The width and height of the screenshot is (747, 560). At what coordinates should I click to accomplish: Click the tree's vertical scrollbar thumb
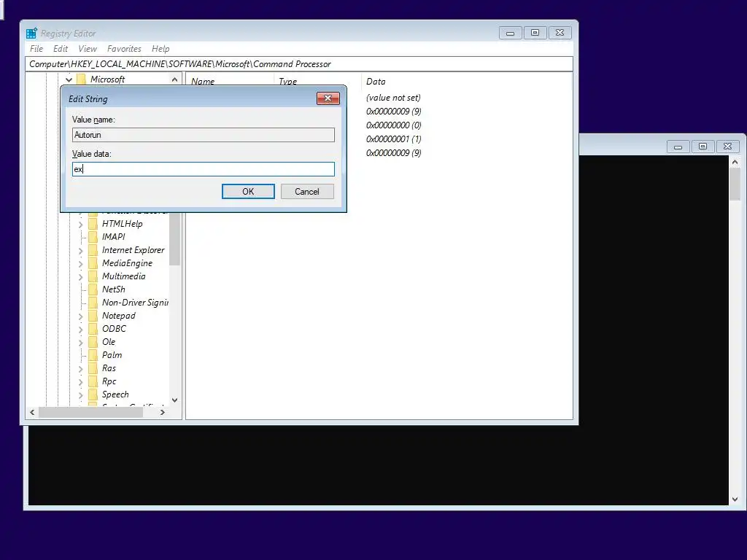click(x=174, y=238)
